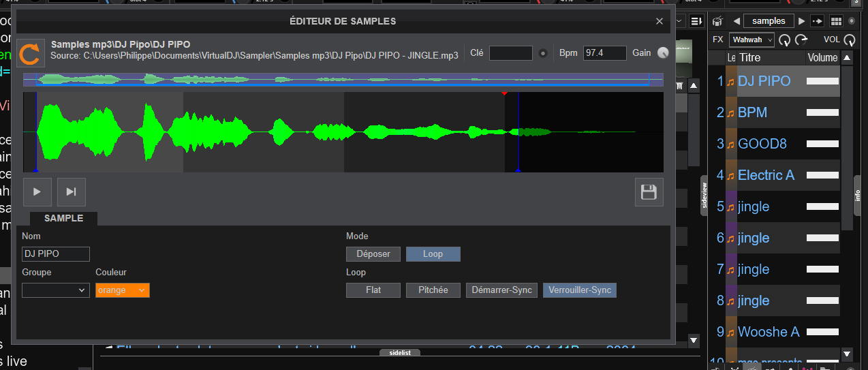This screenshot has width=868, height=370.
Task: Select the jingle sample in row 6
Action: click(754, 238)
